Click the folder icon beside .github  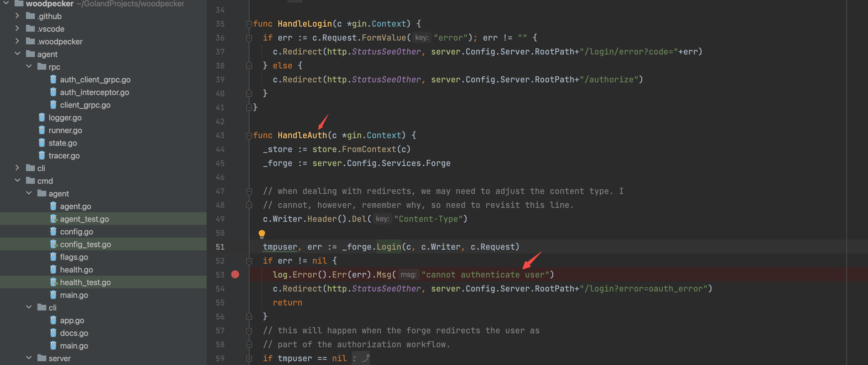(x=31, y=16)
